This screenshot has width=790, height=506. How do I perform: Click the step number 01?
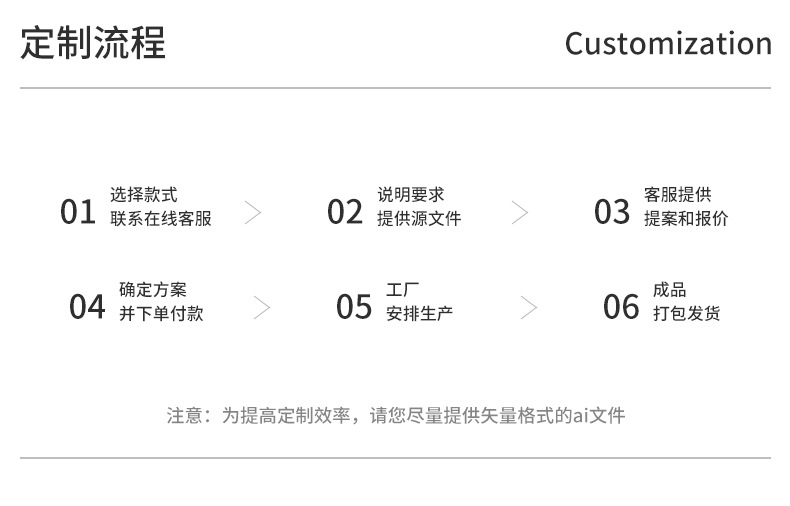click(x=78, y=212)
